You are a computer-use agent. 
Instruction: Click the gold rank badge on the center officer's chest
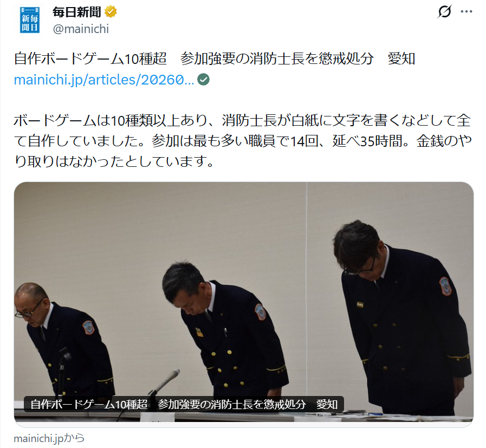pos(199,333)
